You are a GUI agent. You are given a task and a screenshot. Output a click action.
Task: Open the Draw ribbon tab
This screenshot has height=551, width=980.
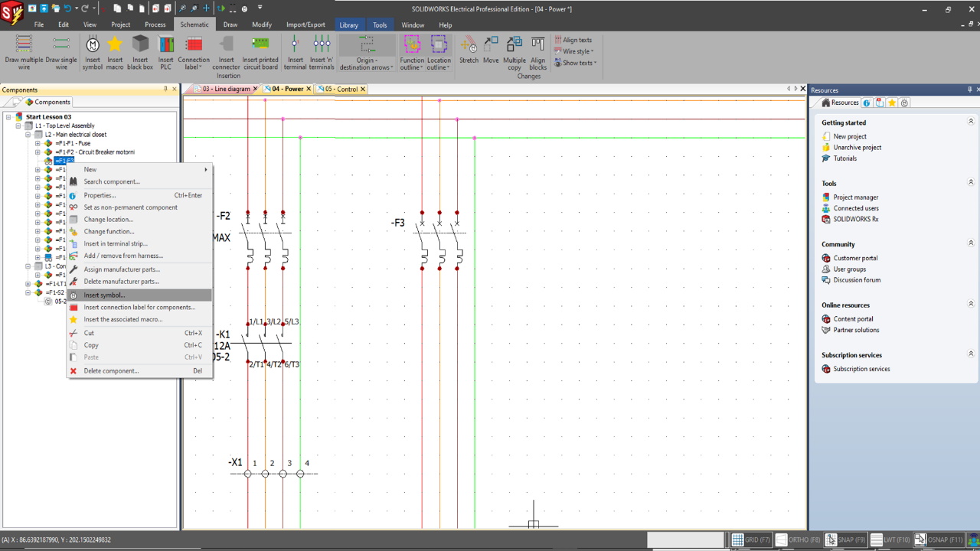tap(230, 24)
